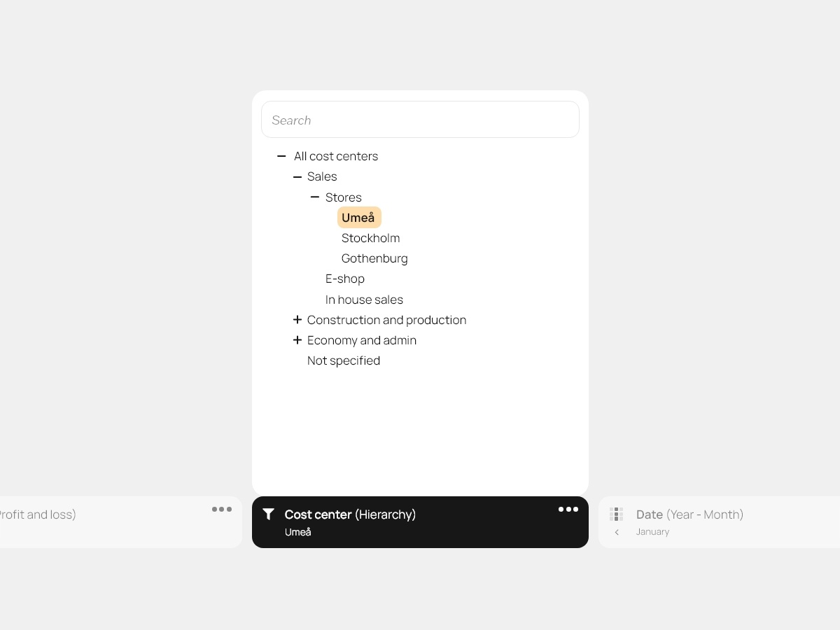Click the Cost center (Hierarchy) title
This screenshot has height=630, width=840.
click(x=350, y=514)
